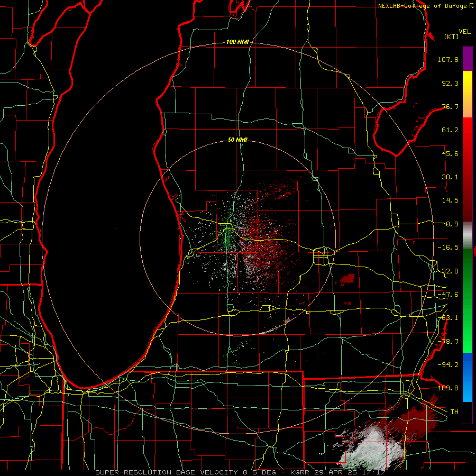Click the VEL legend title

coord(464,32)
